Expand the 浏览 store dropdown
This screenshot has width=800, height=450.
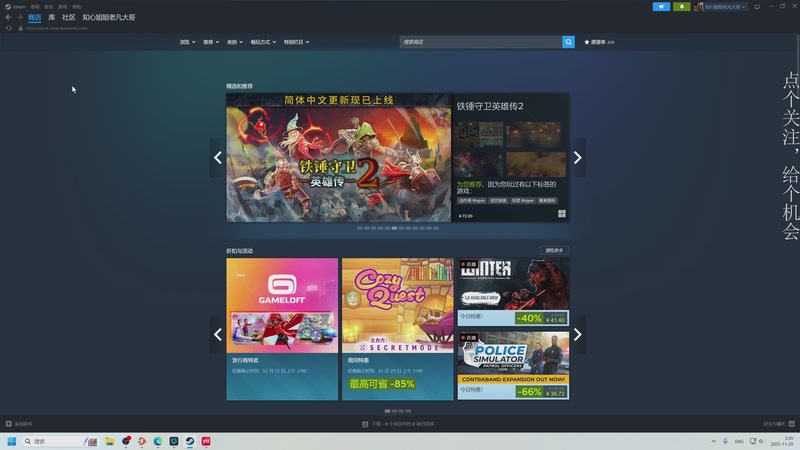[187, 42]
